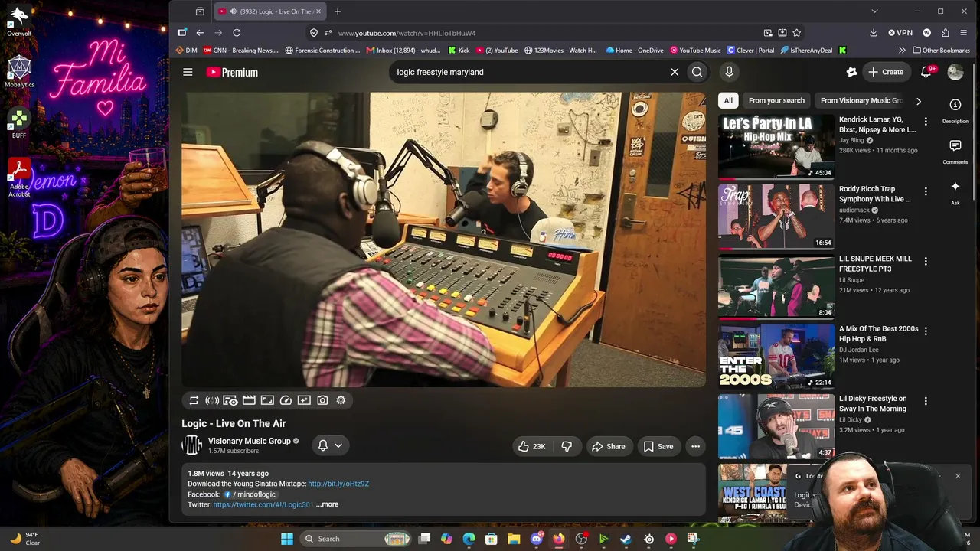
Task: Open the Ask side panel
Action: 955,193
